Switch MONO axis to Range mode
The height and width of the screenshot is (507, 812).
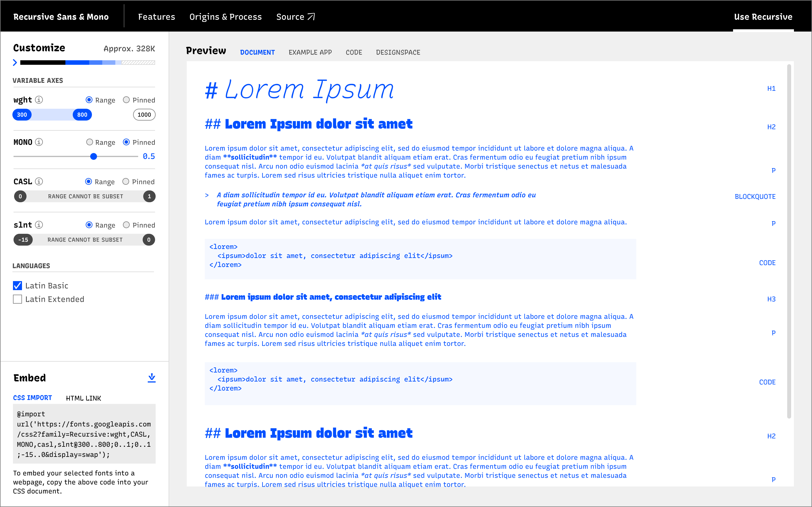click(x=90, y=142)
